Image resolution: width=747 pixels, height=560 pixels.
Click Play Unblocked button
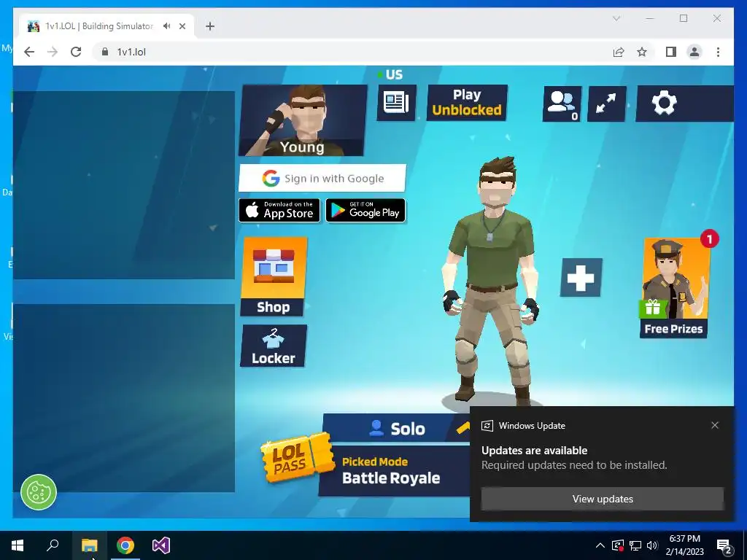(x=467, y=102)
